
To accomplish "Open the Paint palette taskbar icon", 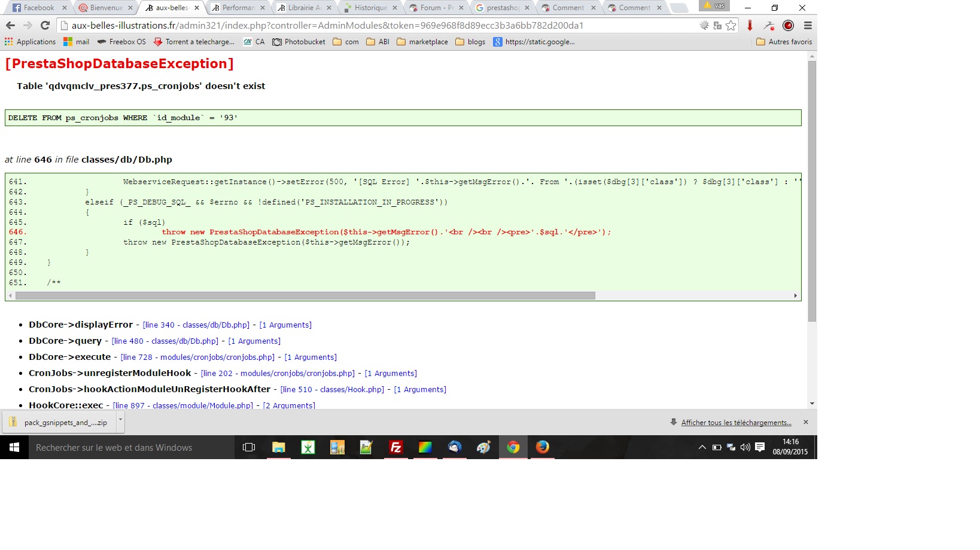I will (483, 447).
